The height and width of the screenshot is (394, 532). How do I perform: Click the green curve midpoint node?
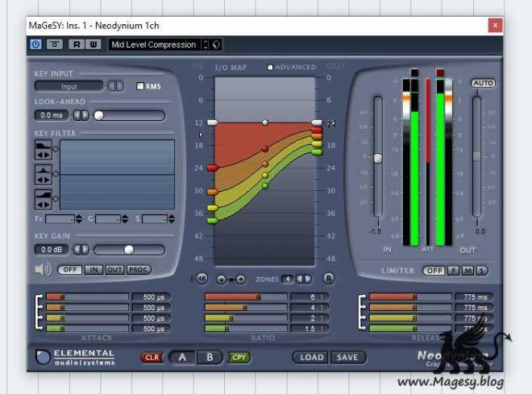265,186
